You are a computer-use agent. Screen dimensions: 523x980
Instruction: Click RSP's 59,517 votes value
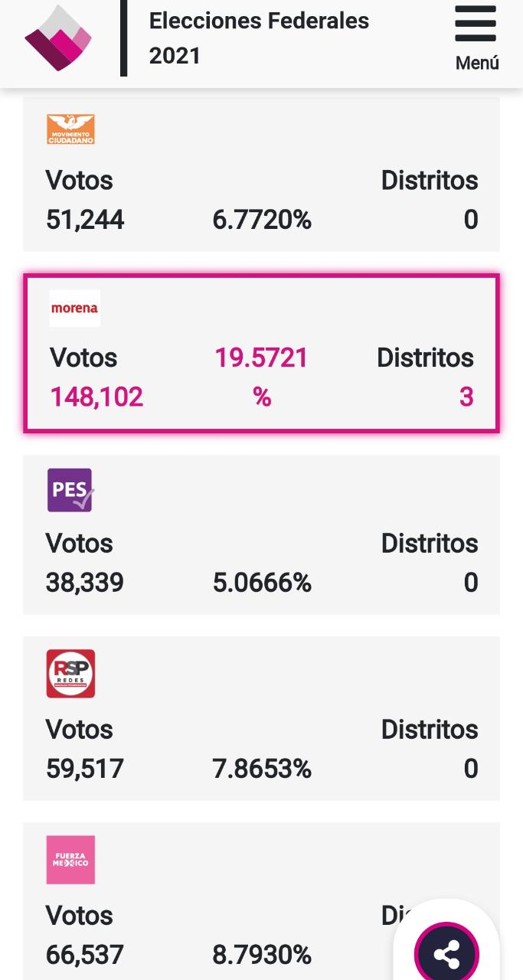pos(85,769)
